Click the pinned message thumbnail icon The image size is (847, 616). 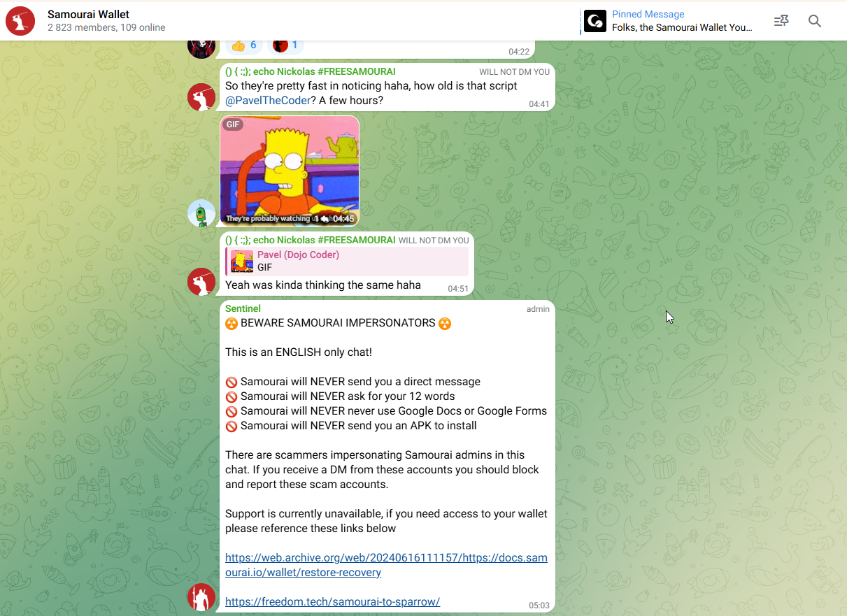(x=595, y=21)
